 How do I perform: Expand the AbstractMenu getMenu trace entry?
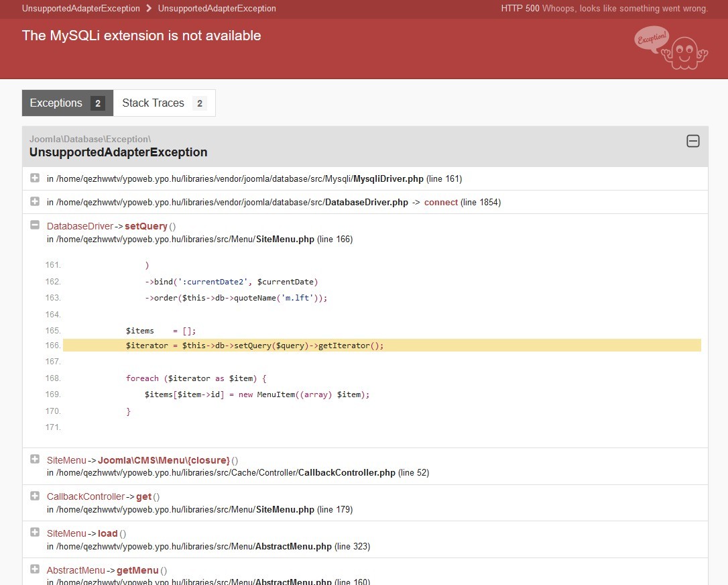coord(35,570)
